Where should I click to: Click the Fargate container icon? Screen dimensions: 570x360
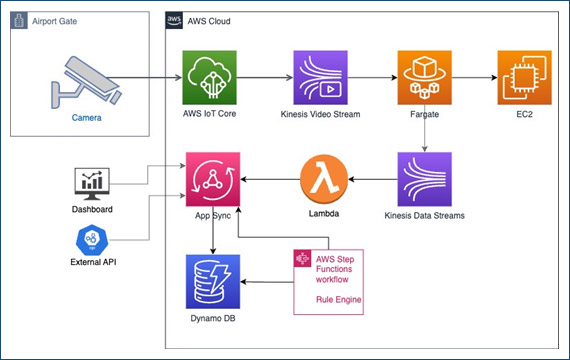[425, 77]
